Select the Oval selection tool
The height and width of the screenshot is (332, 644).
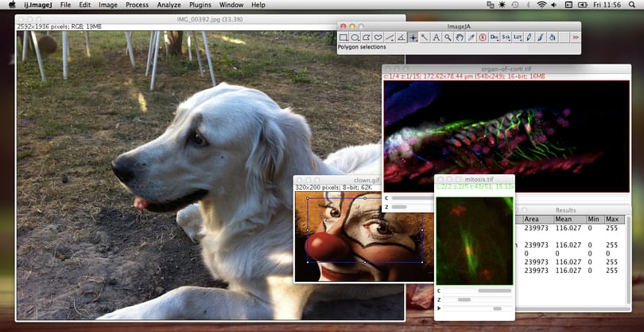355,37
